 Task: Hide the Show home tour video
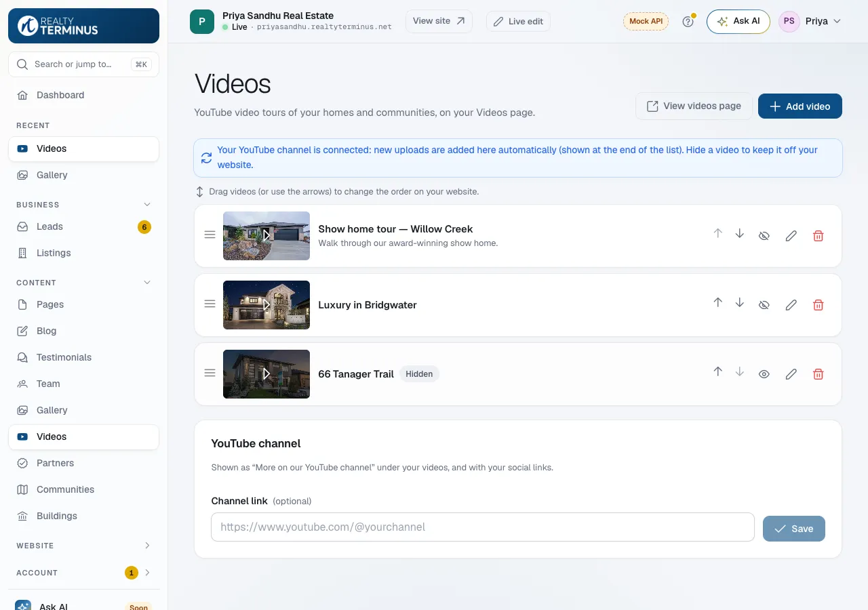[764, 236]
